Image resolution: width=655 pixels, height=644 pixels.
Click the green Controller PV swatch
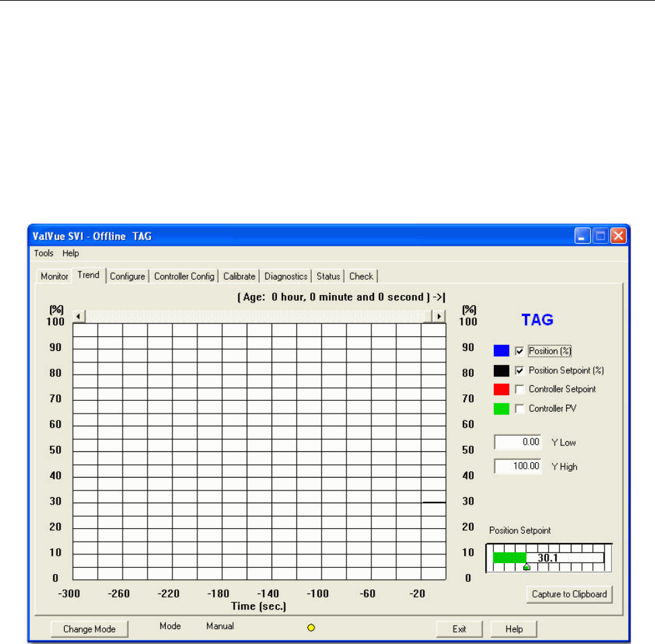pos(501,408)
